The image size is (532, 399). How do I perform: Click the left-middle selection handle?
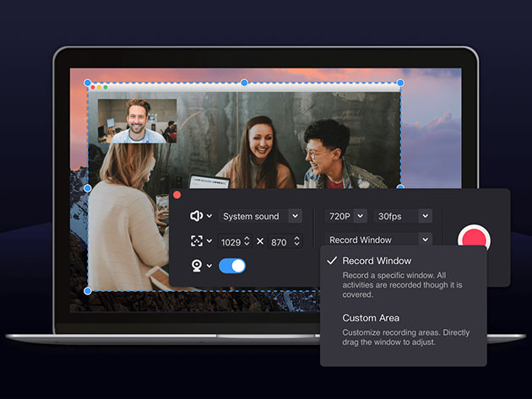click(88, 188)
